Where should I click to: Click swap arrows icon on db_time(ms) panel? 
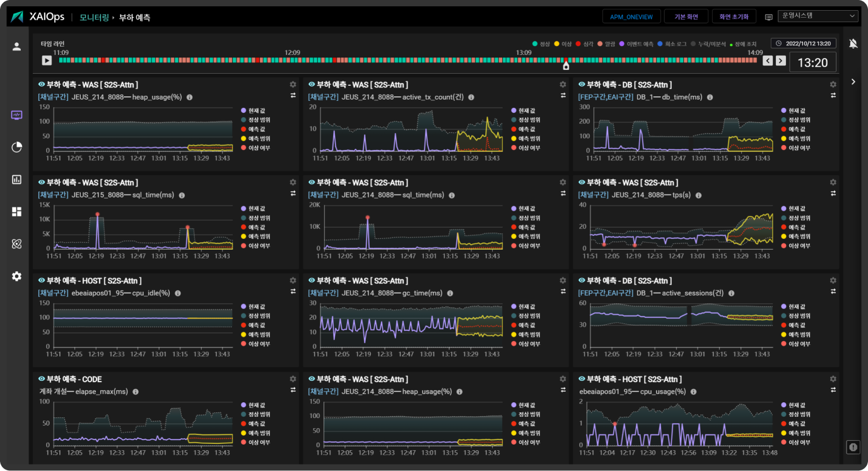(833, 95)
